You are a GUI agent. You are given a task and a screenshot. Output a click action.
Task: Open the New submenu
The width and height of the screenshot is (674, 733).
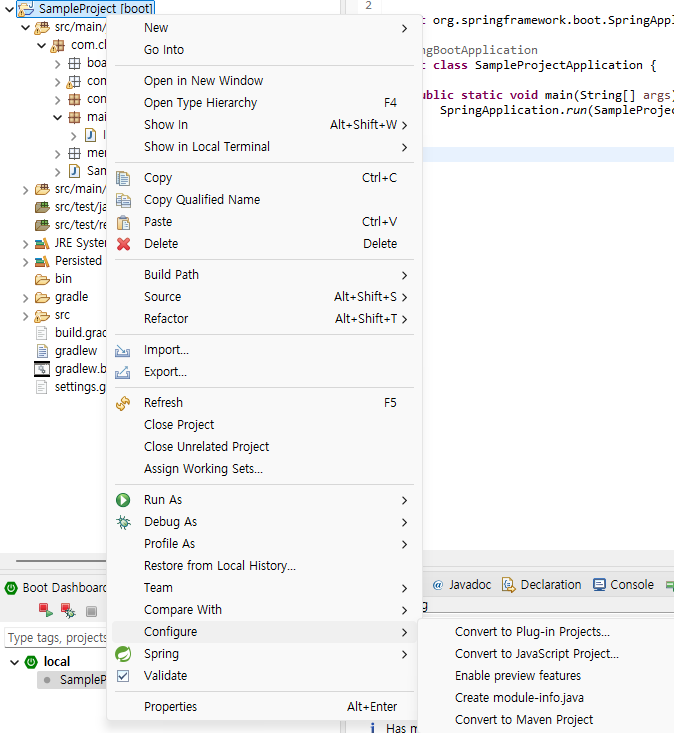[265, 28]
